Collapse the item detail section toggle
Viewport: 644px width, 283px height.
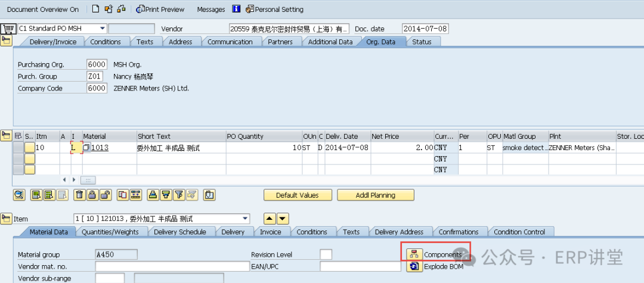pyautogui.click(x=6, y=219)
